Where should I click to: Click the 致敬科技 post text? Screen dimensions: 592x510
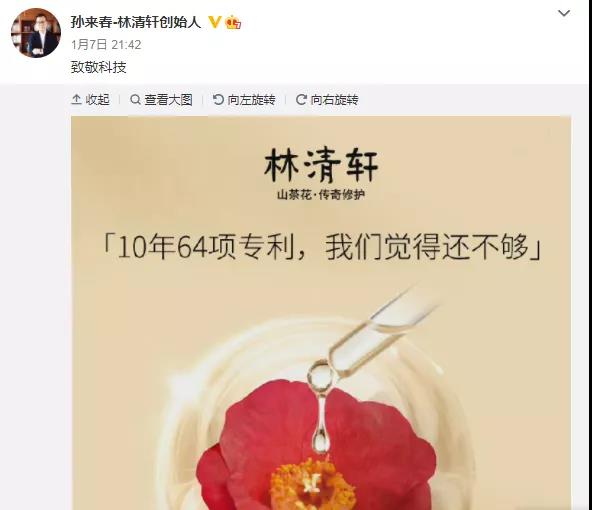(x=99, y=68)
